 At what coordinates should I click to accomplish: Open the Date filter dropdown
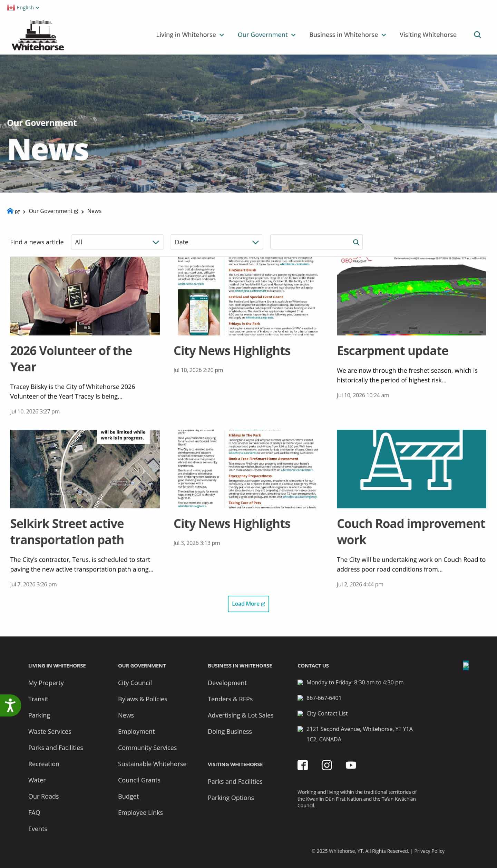coord(217,242)
